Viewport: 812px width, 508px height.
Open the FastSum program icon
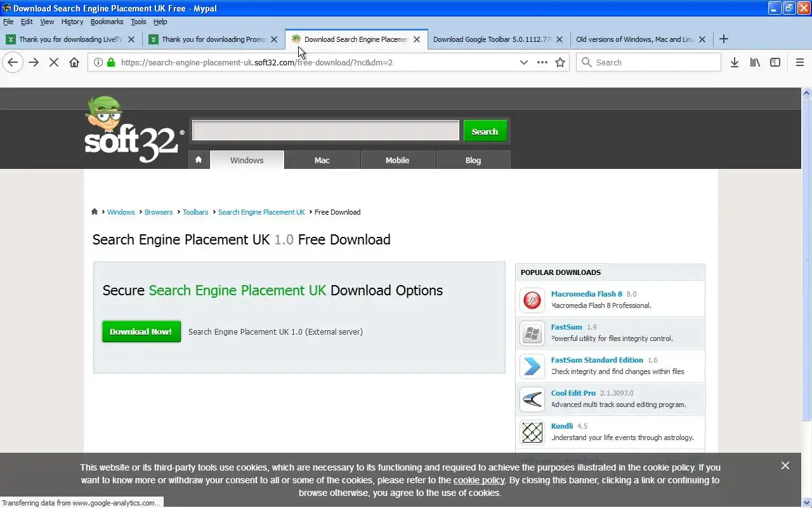532,333
